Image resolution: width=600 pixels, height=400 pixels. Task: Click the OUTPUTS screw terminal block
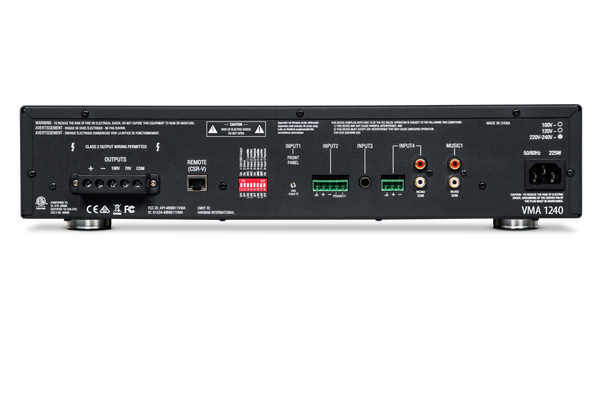tap(114, 184)
